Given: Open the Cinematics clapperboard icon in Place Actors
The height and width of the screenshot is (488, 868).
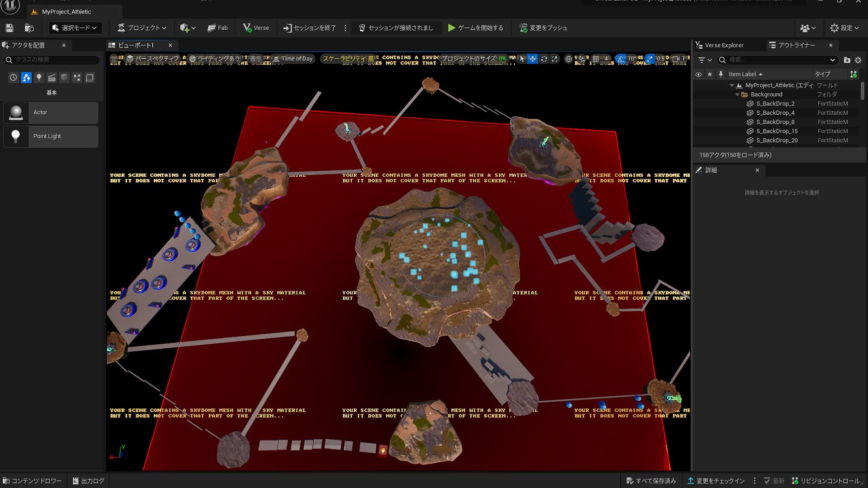Looking at the screenshot, I should (x=52, y=77).
